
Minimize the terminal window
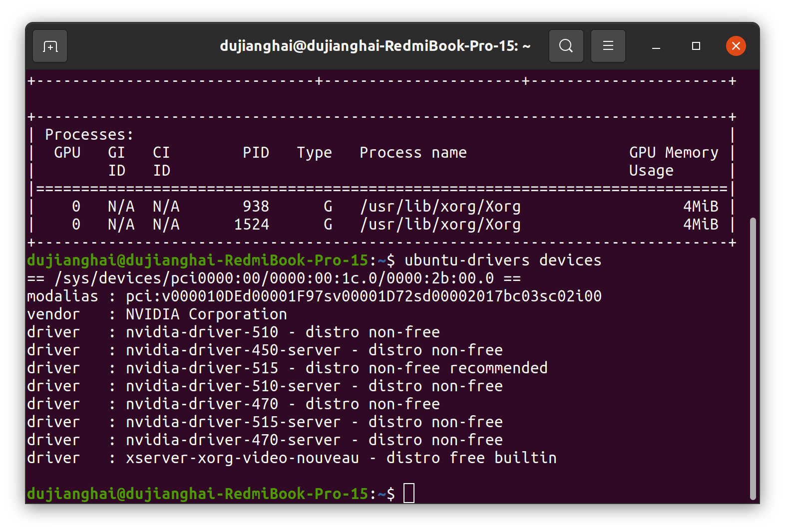[656, 46]
